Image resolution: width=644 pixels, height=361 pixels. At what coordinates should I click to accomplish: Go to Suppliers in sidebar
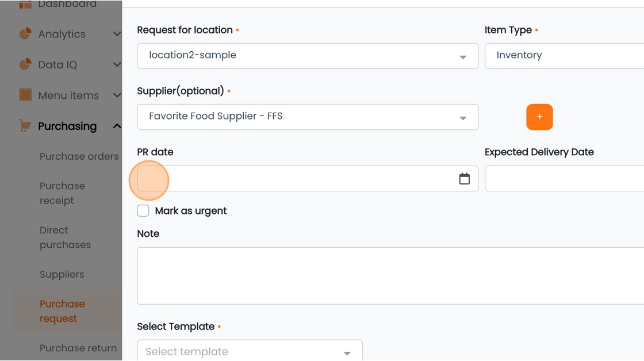[62, 274]
